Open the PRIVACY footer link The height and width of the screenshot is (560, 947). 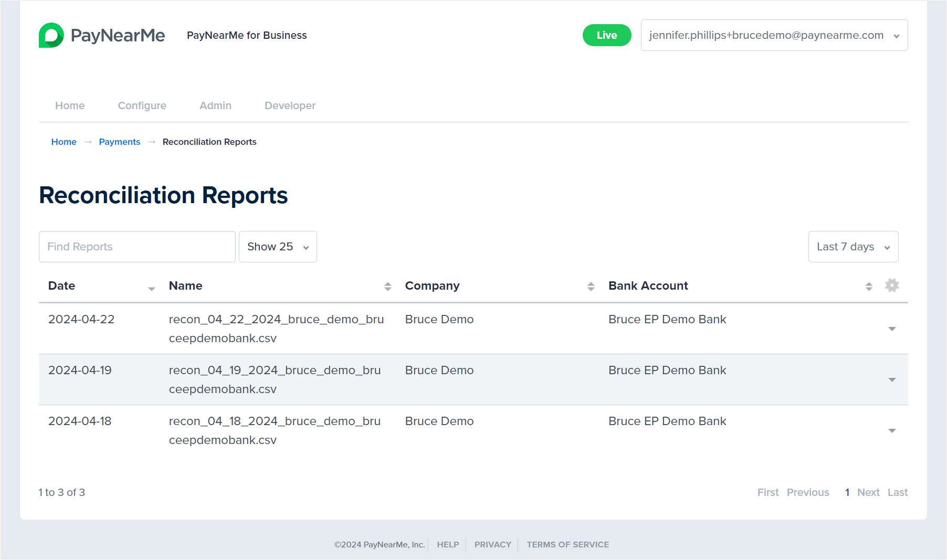492,545
